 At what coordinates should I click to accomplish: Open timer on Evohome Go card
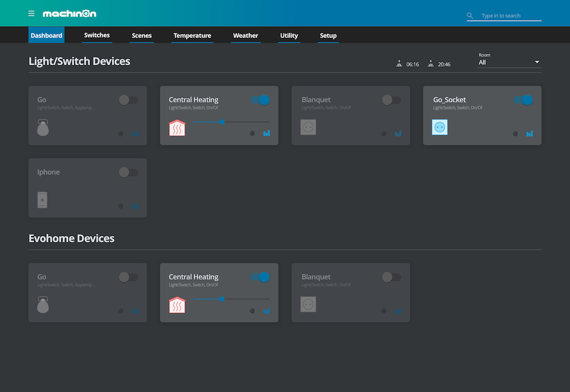point(121,311)
